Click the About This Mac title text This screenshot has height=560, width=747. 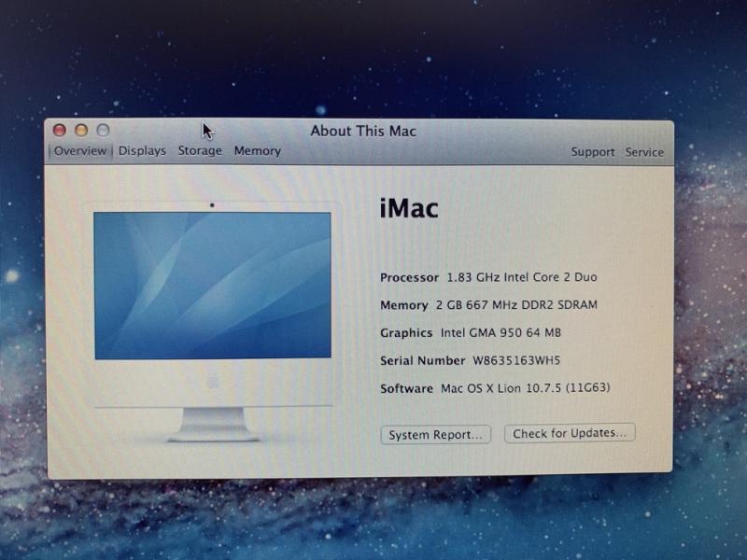[363, 131]
